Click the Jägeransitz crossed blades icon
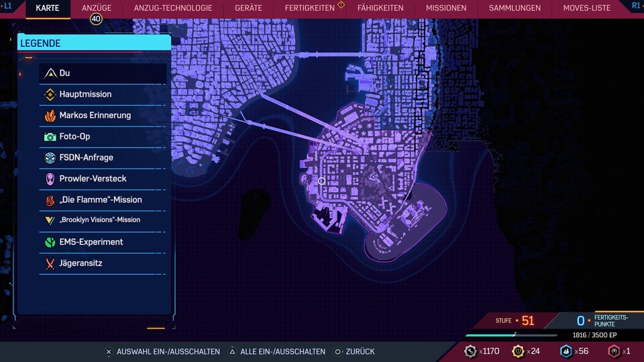Screen dimensions: 644x362 50,263
